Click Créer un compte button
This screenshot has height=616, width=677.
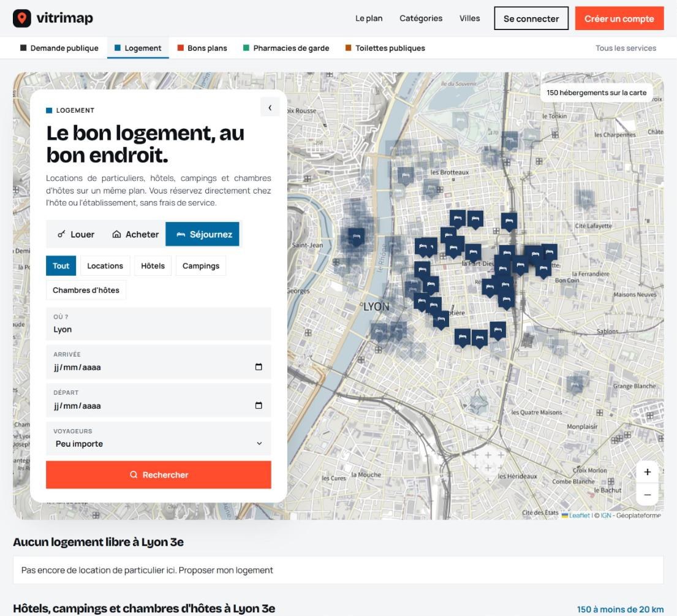(x=619, y=18)
